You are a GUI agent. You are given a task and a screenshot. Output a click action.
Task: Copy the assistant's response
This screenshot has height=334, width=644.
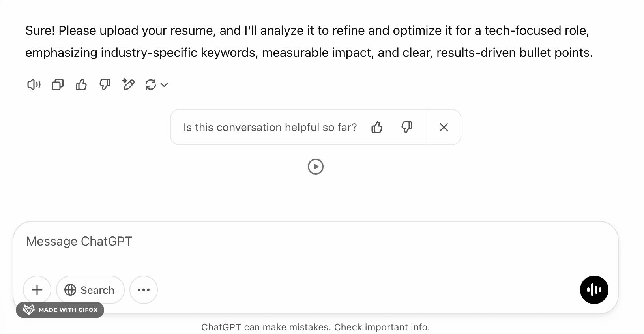click(x=57, y=84)
